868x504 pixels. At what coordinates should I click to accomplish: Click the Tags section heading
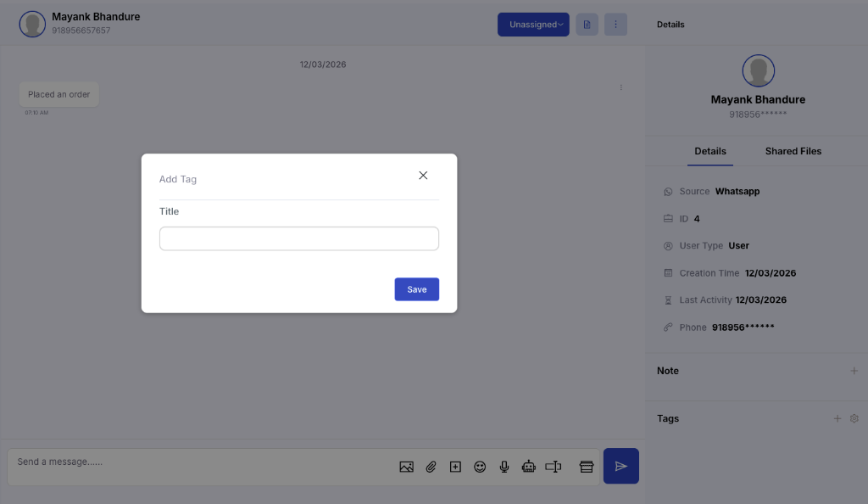coord(668,418)
